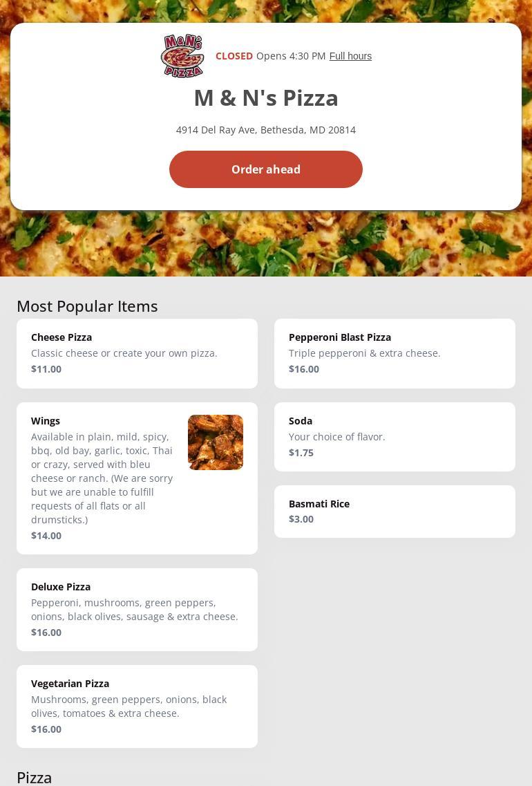Click the Opens 4:30 PM text
The image size is (532, 786).
[291, 56]
